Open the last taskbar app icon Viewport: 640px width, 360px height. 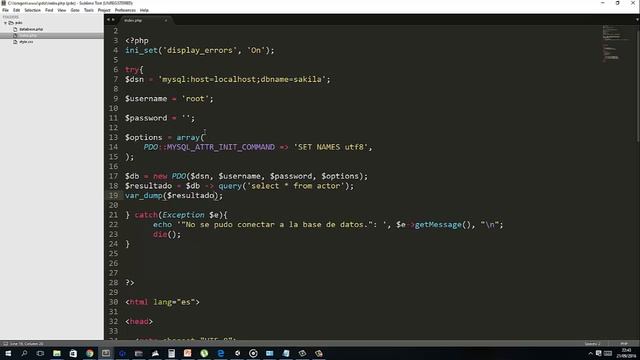[x=319, y=353]
